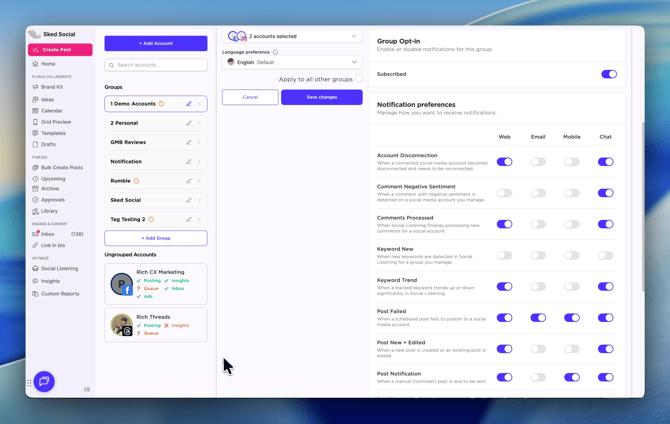This screenshot has width=670, height=424.
Task: Click the edit pencil for GMB Reviews group
Action: 188,142
